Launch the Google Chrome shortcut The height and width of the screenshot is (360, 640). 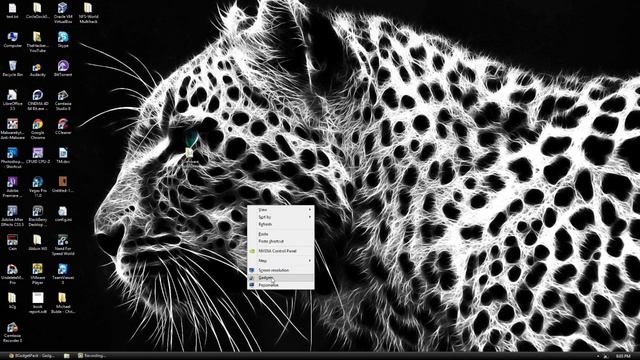[38, 129]
